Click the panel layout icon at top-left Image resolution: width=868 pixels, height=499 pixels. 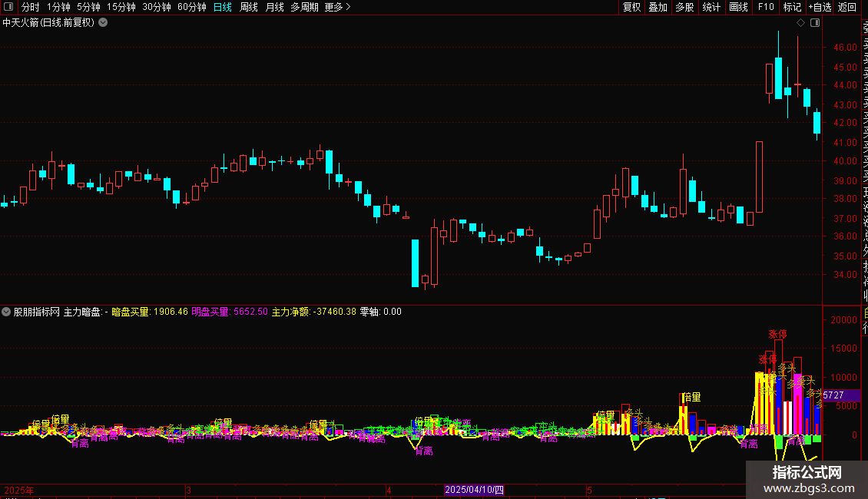click(x=8, y=7)
